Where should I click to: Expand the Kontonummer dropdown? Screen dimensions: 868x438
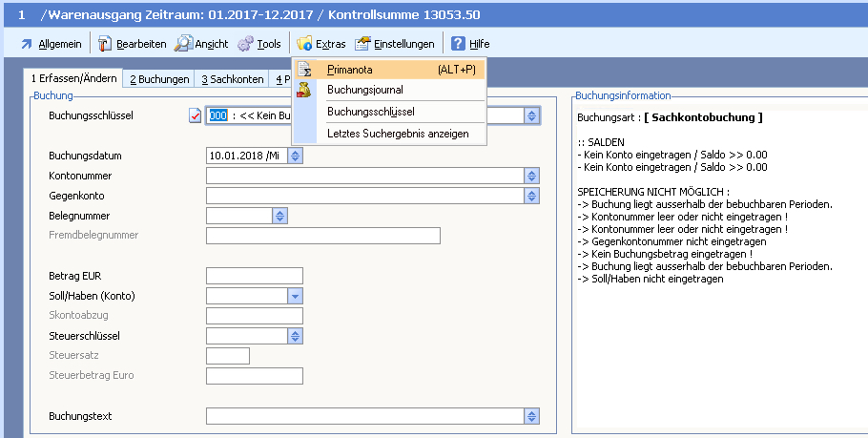pos(531,176)
